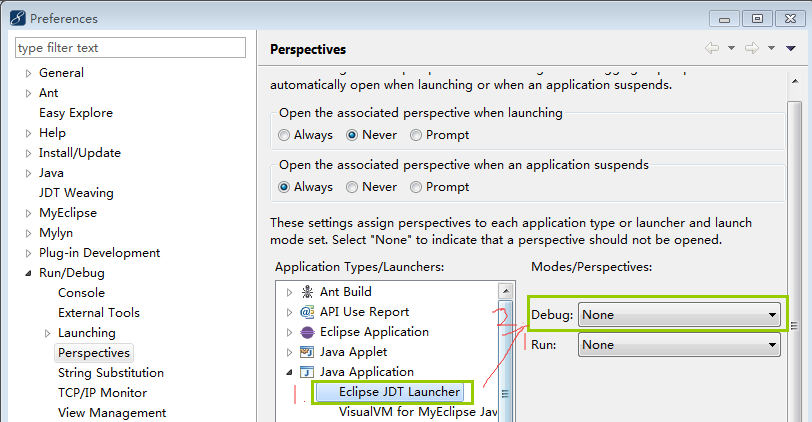Maximize the Preferences window
812x422 pixels.
coord(757,19)
